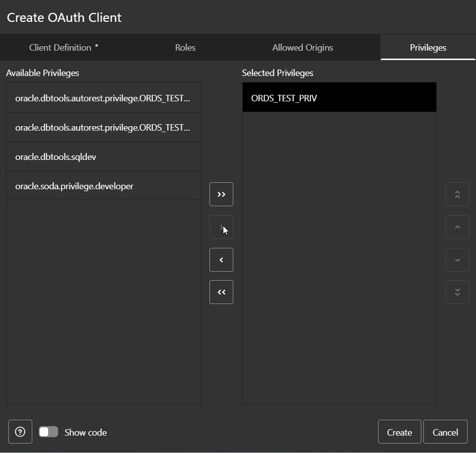Move the selected privilege down one position

(x=457, y=259)
